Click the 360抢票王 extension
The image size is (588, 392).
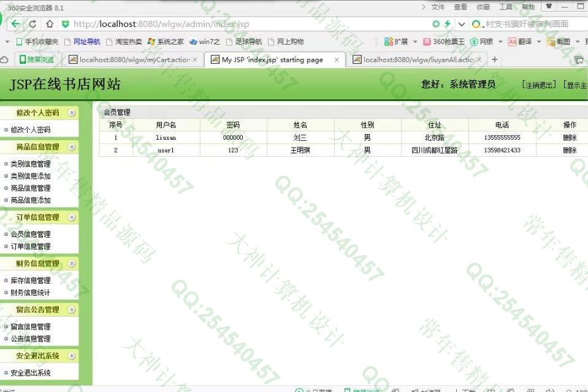click(x=444, y=42)
